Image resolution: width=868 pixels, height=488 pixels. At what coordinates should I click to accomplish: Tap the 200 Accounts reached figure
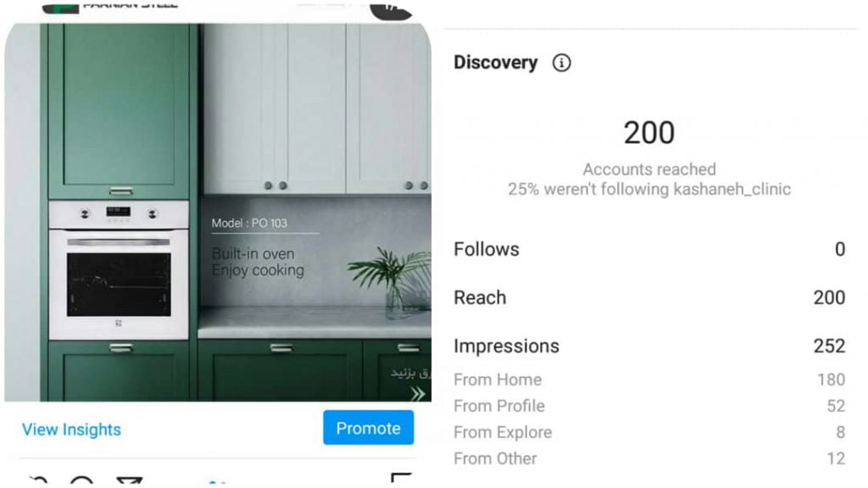[x=648, y=133]
